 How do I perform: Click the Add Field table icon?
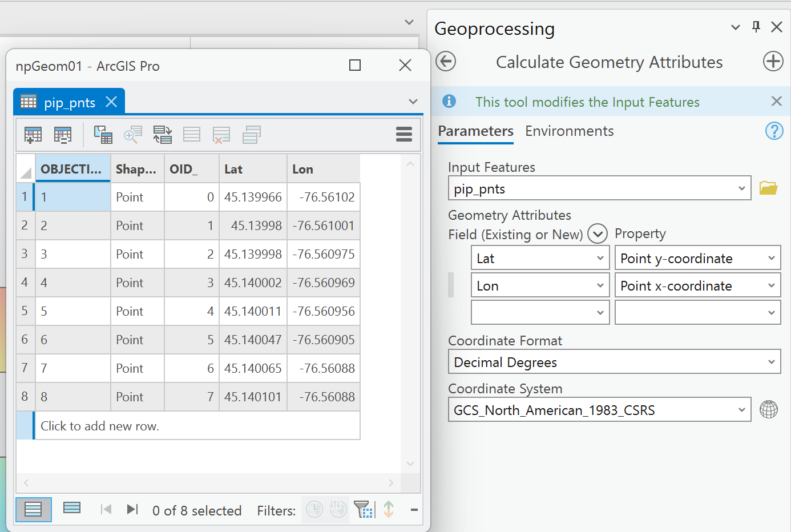pos(33,135)
